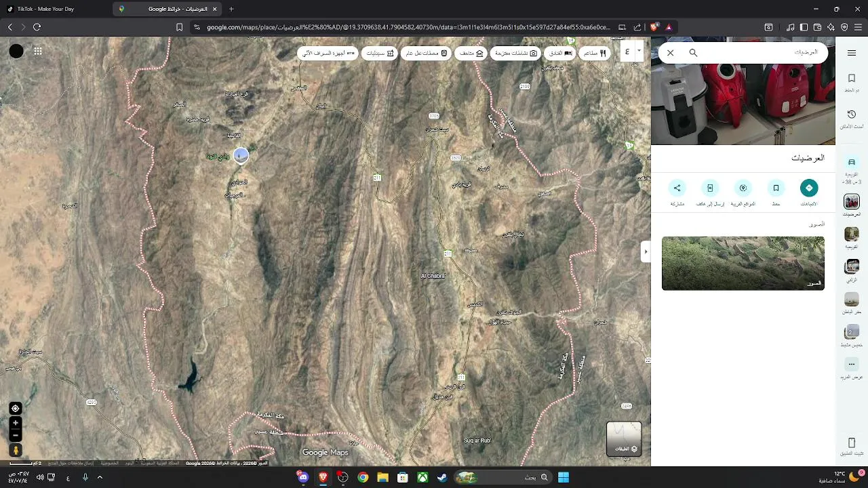Filter map by Hotels chip
This screenshot has height=488, width=868.
click(x=559, y=53)
